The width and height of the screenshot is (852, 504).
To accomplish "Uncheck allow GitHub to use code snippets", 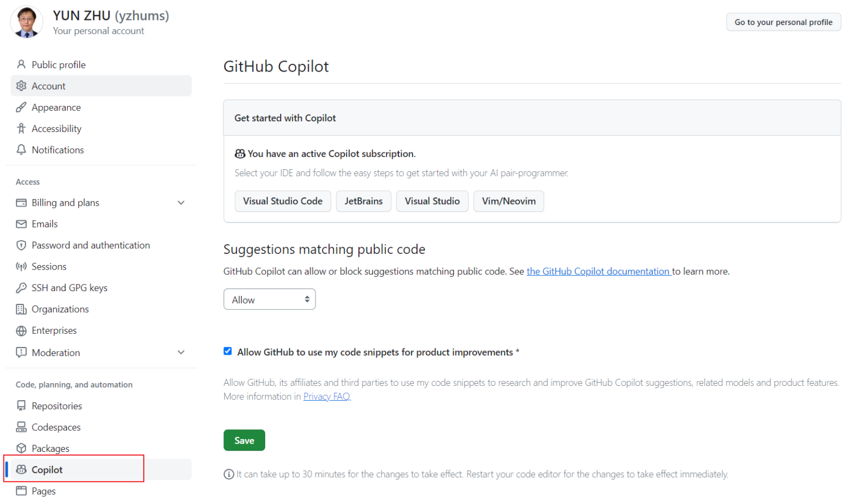I will click(x=227, y=351).
